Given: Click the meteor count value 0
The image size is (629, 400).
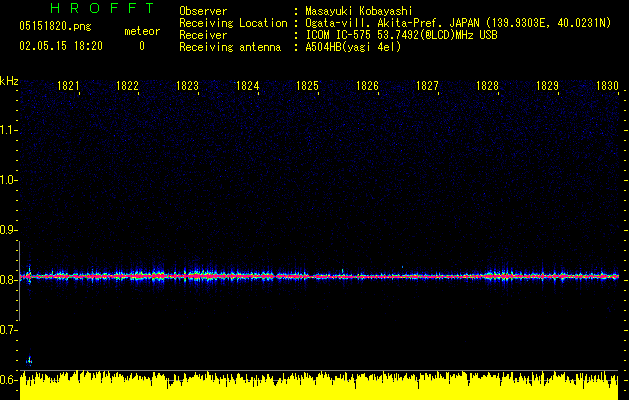Looking at the screenshot, I should [142, 46].
